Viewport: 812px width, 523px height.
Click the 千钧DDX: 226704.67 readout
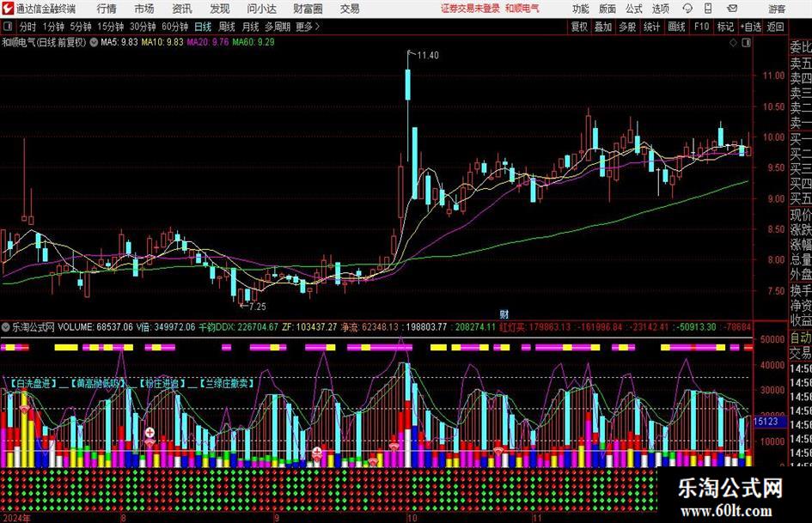[238, 327]
